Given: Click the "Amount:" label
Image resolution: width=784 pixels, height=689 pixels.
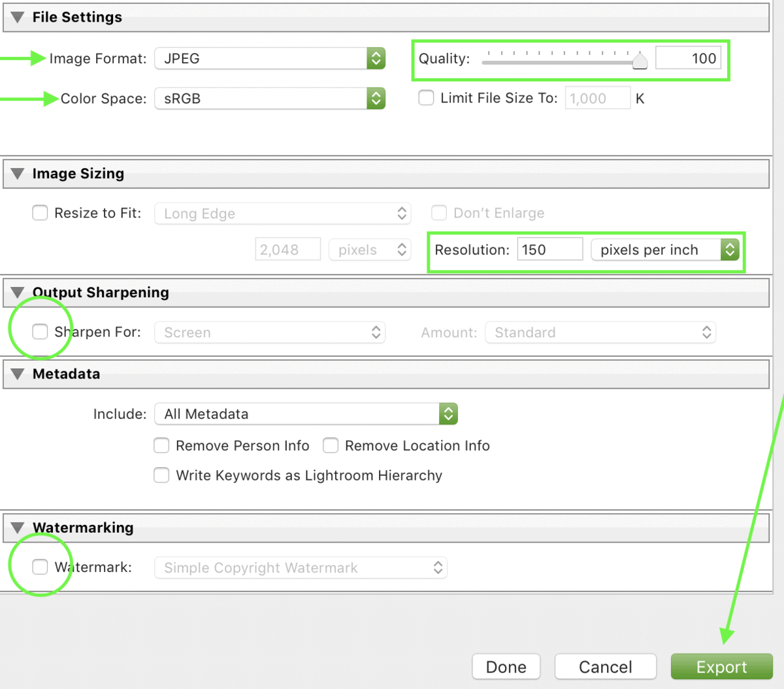Looking at the screenshot, I should (449, 332).
